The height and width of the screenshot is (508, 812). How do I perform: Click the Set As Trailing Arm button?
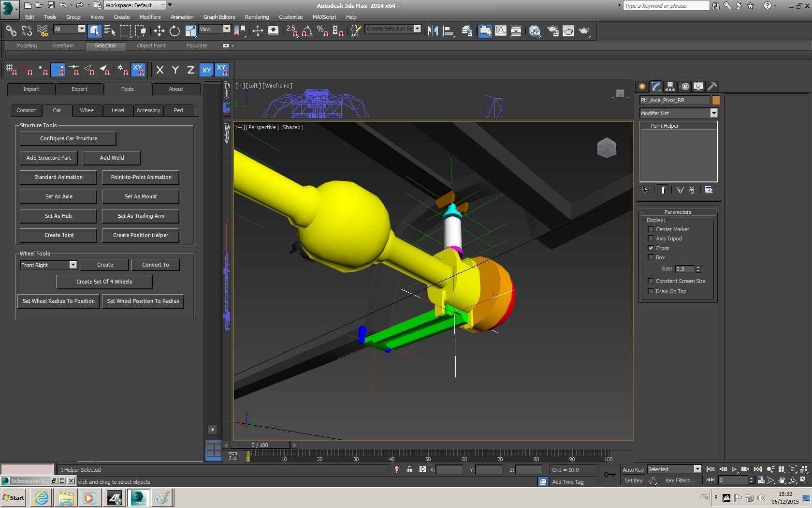pos(141,216)
